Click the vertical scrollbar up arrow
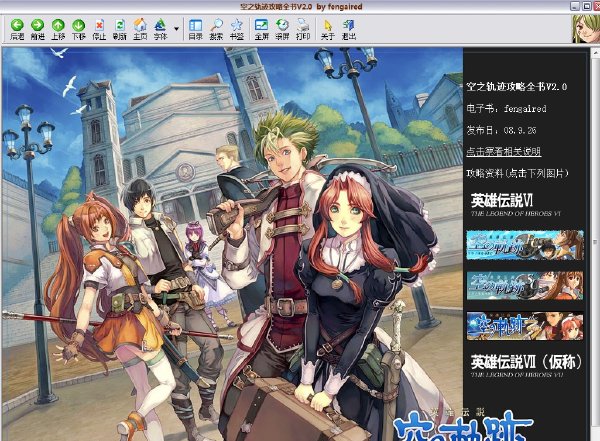The height and width of the screenshot is (441, 600). (595, 52)
